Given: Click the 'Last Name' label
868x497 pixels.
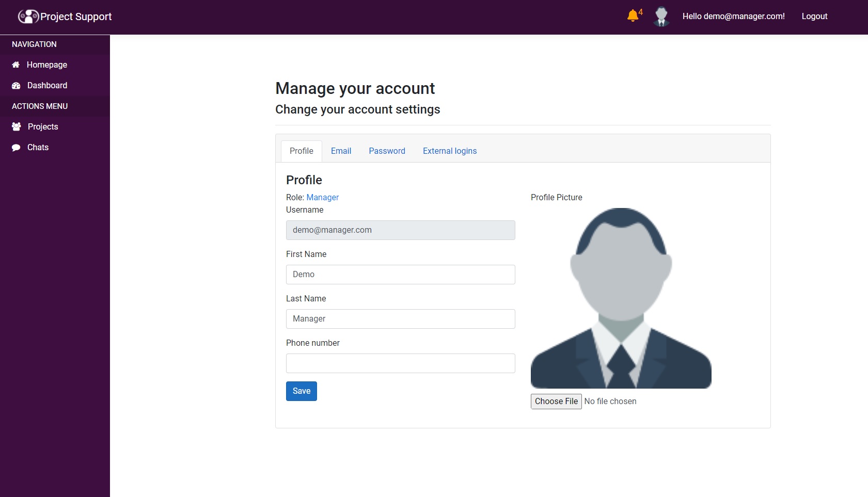Looking at the screenshot, I should click(306, 298).
